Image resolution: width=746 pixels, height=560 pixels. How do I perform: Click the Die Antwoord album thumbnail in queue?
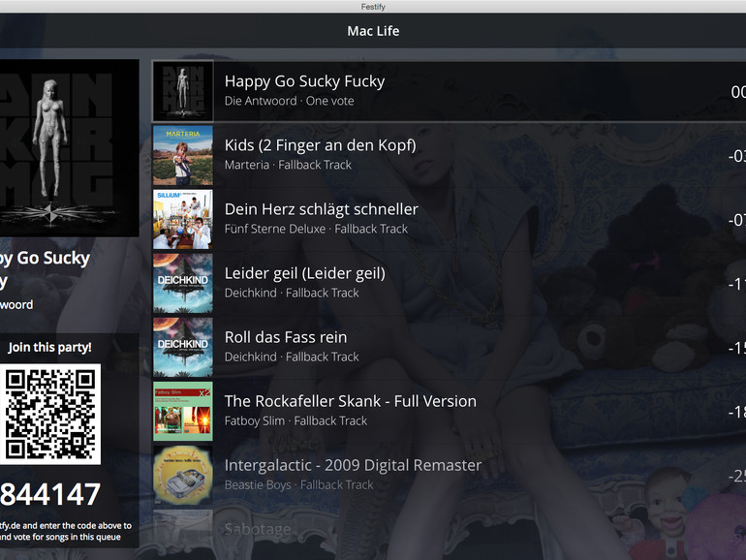click(x=183, y=91)
